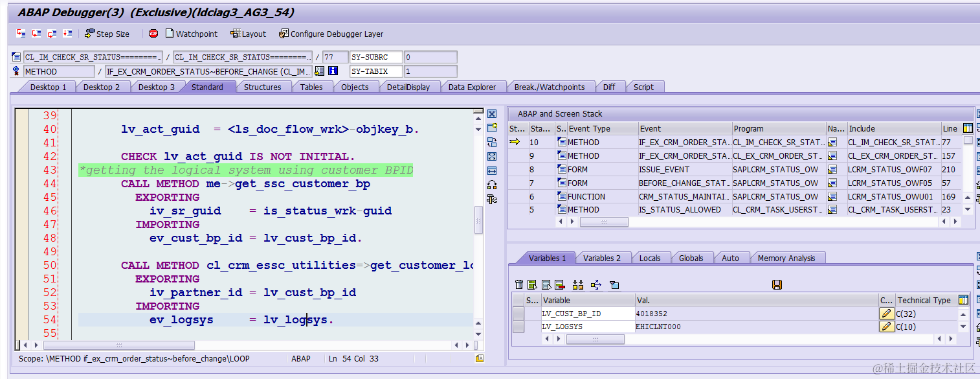Switch to the Auto tab
980x379 pixels.
click(730, 258)
